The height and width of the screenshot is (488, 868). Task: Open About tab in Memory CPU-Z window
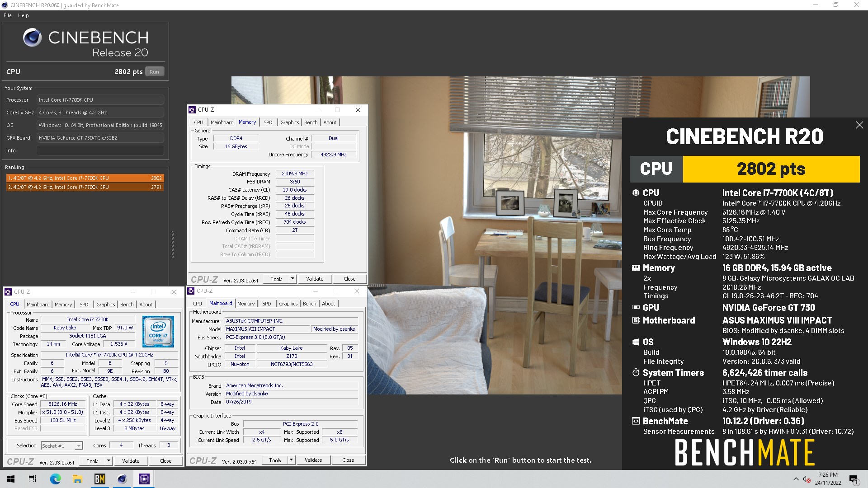pos(330,122)
